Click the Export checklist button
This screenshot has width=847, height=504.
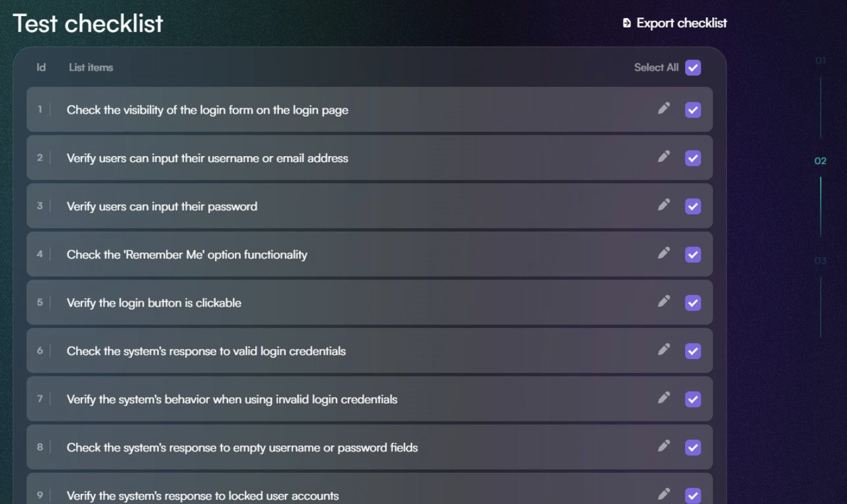pyautogui.click(x=675, y=23)
